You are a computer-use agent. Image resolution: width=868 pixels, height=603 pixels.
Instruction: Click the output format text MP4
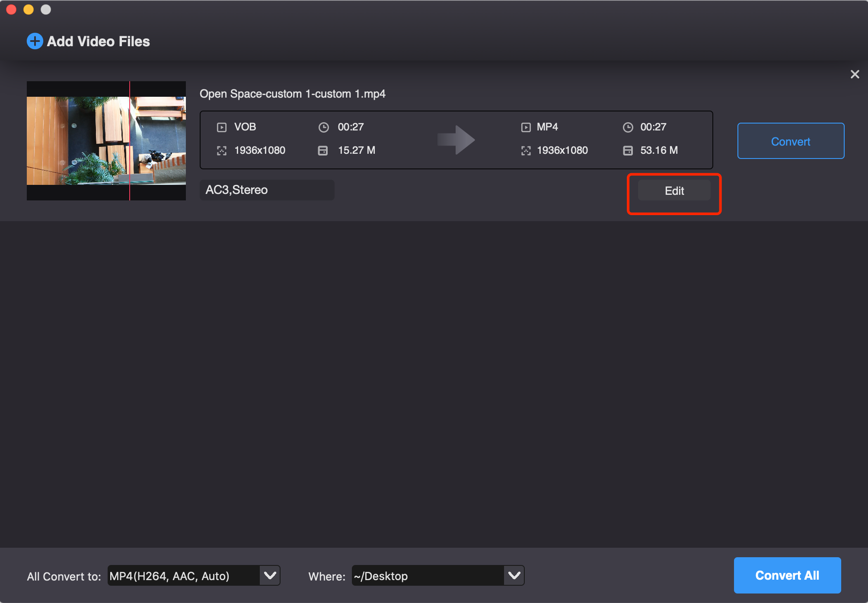[547, 127]
